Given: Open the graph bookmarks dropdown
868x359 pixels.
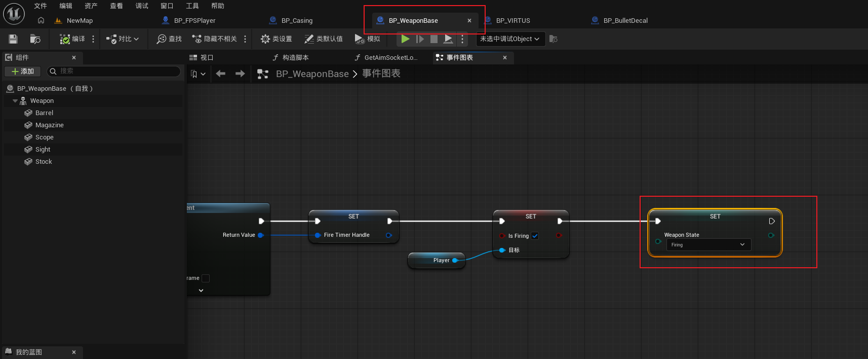Looking at the screenshot, I should pos(198,74).
